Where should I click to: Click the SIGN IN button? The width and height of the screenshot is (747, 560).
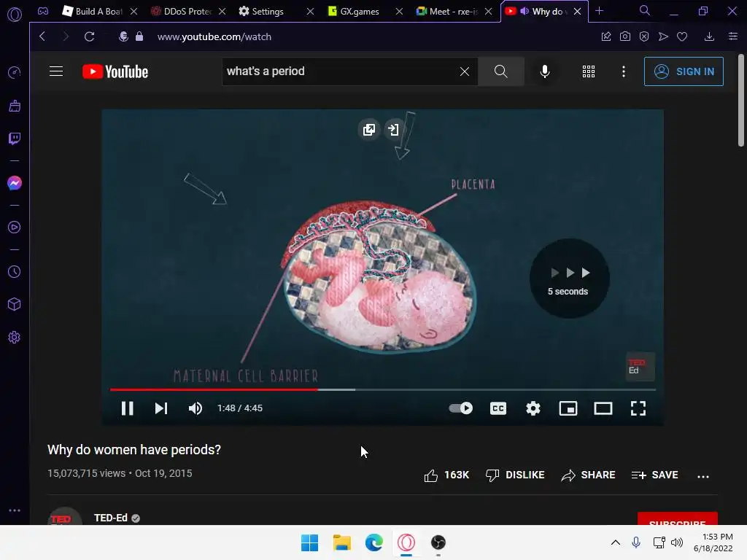coord(684,71)
